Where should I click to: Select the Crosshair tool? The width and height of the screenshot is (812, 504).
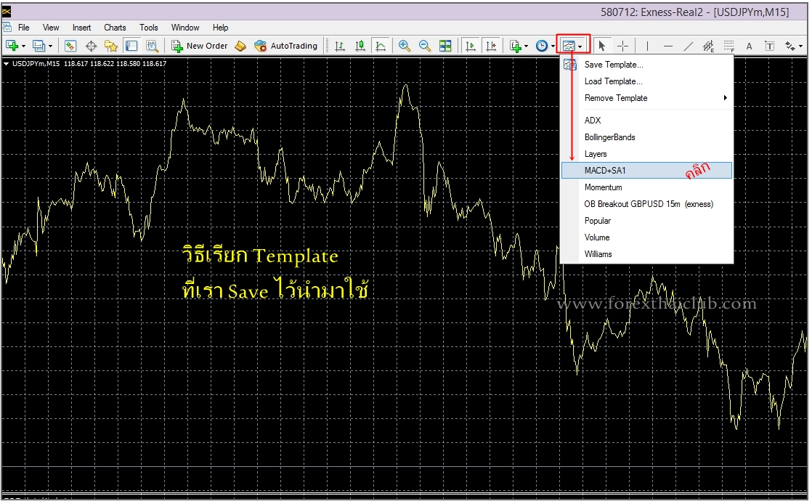pos(623,46)
